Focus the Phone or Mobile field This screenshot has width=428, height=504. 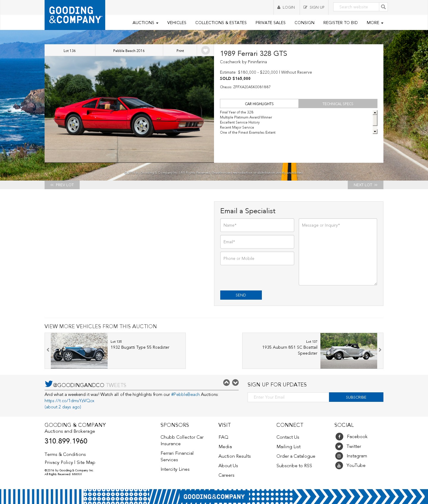coord(257,258)
